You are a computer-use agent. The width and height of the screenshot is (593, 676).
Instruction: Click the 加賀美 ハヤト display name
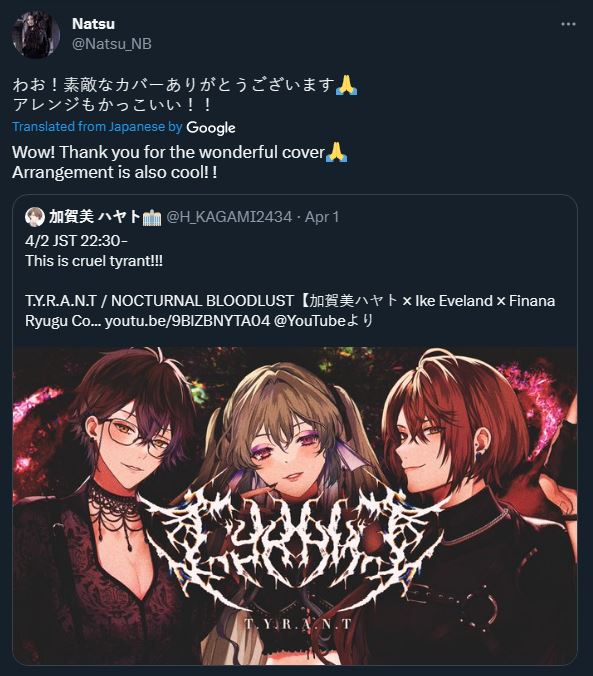(95, 216)
